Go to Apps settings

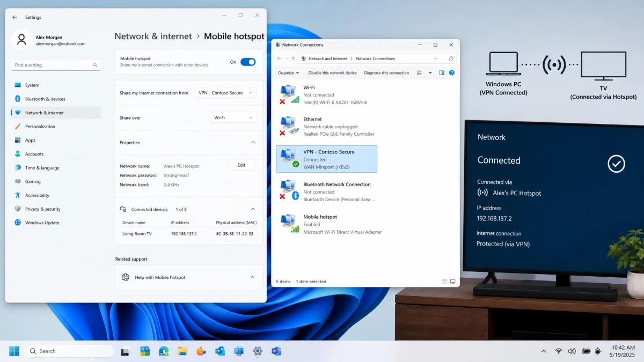(x=56, y=141)
